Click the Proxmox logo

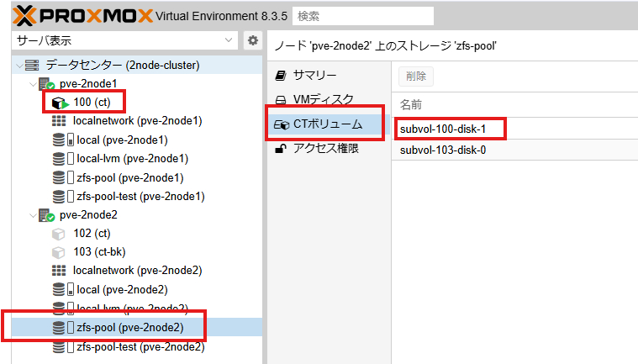pos(82,16)
